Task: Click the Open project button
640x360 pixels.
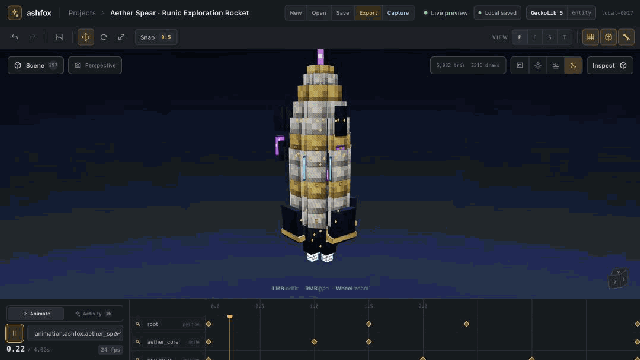Action: (319, 13)
